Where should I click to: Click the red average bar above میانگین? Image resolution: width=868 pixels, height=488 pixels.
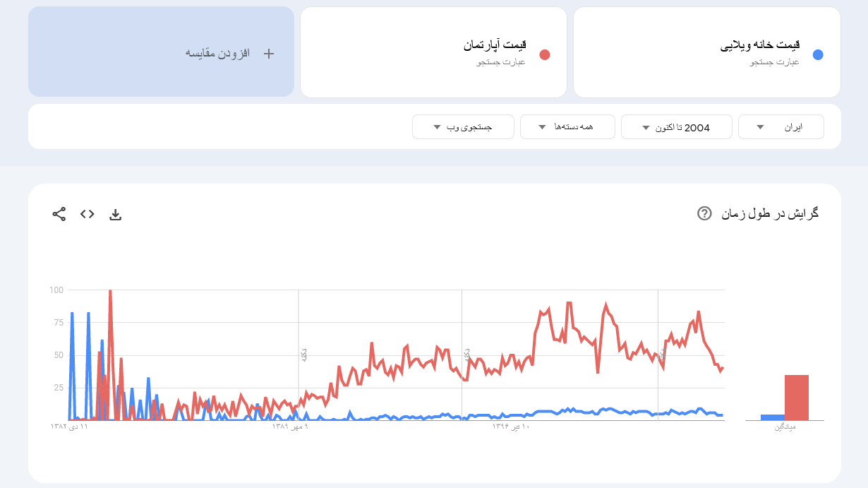pyautogui.click(x=797, y=398)
